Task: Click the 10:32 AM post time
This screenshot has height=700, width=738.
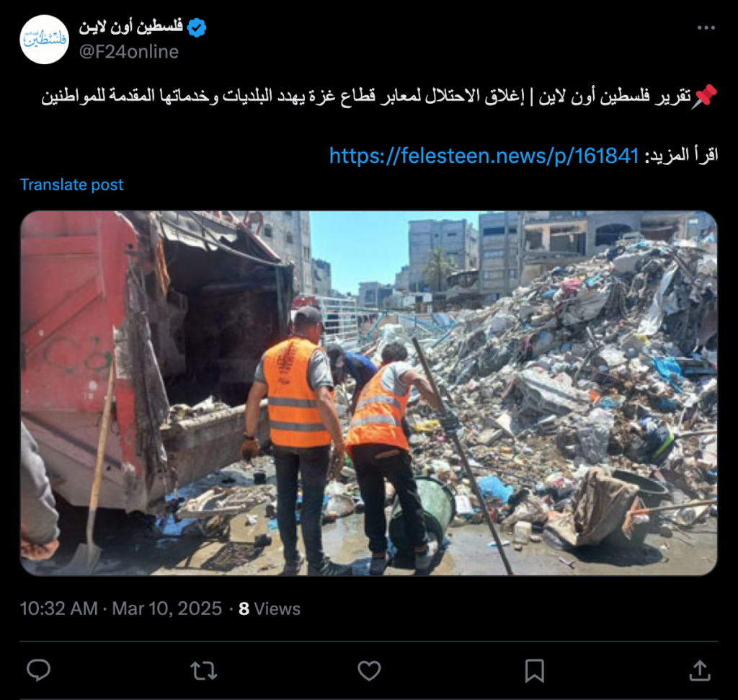Action: coord(59,608)
